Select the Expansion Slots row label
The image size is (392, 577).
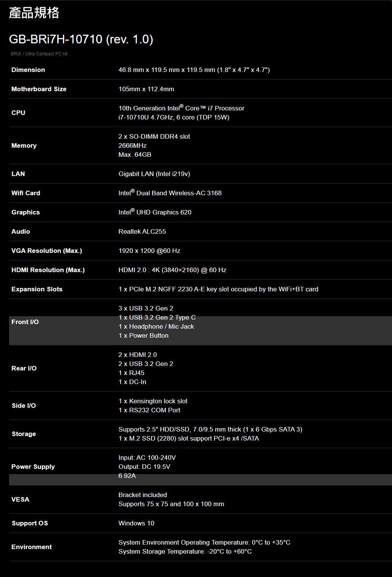click(37, 289)
